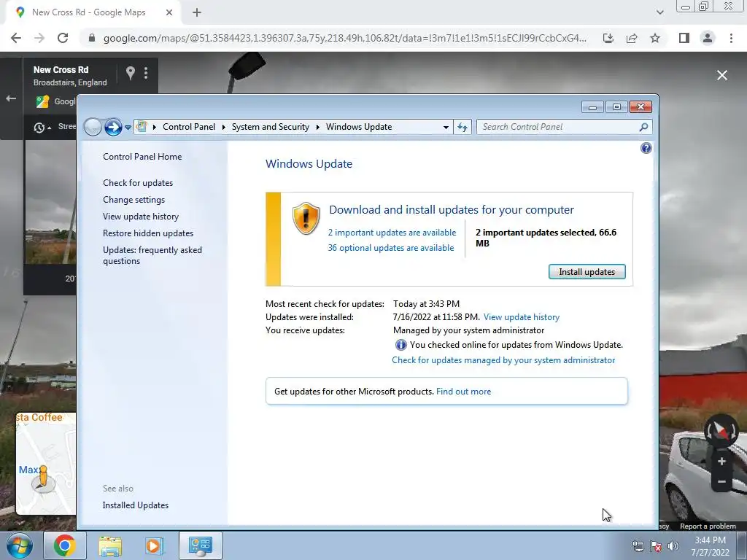Click the magnifier icon in Control Panel search

[643, 127]
